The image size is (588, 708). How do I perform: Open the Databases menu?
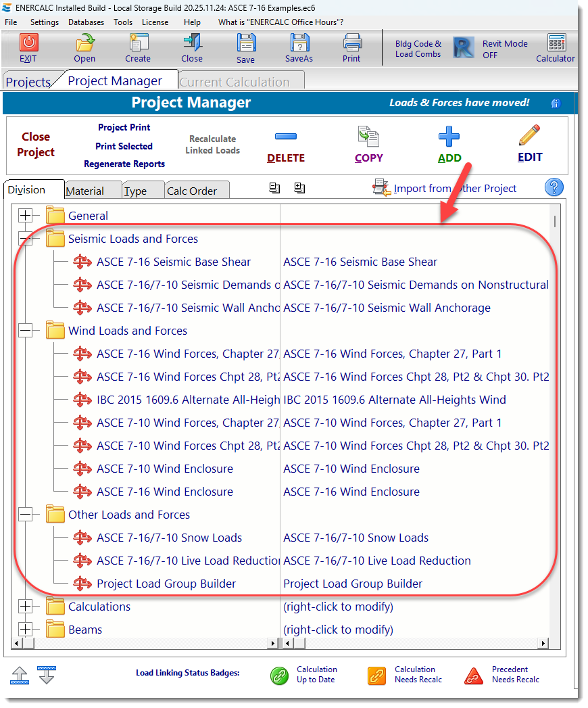pos(86,22)
